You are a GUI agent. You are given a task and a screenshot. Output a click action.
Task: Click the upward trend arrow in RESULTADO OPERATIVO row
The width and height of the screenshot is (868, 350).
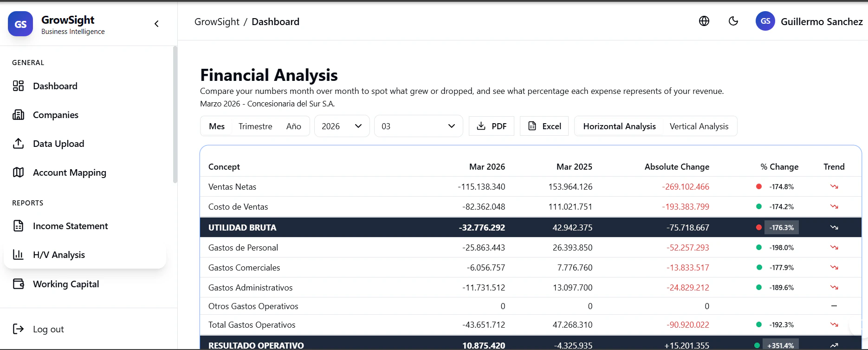point(834,345)
